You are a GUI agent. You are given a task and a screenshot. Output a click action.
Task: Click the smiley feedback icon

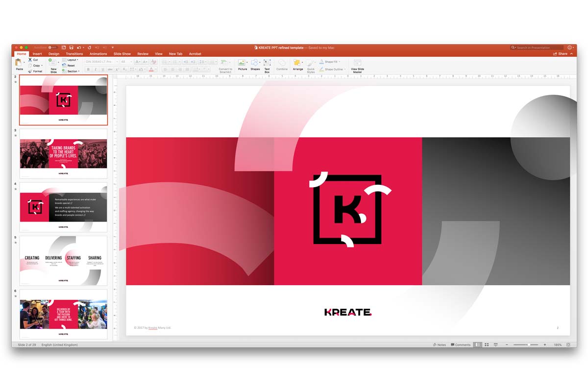(x=570, y=48)
